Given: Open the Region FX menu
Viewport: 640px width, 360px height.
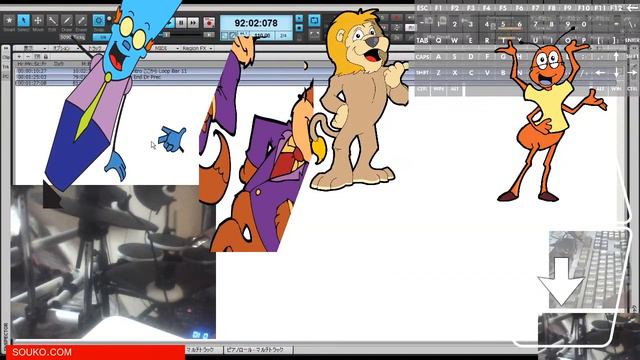Looking at the screenshot, I should pos(197,48).
